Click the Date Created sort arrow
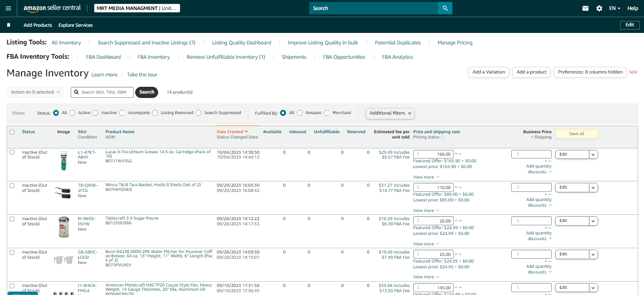 click(247, 132)
